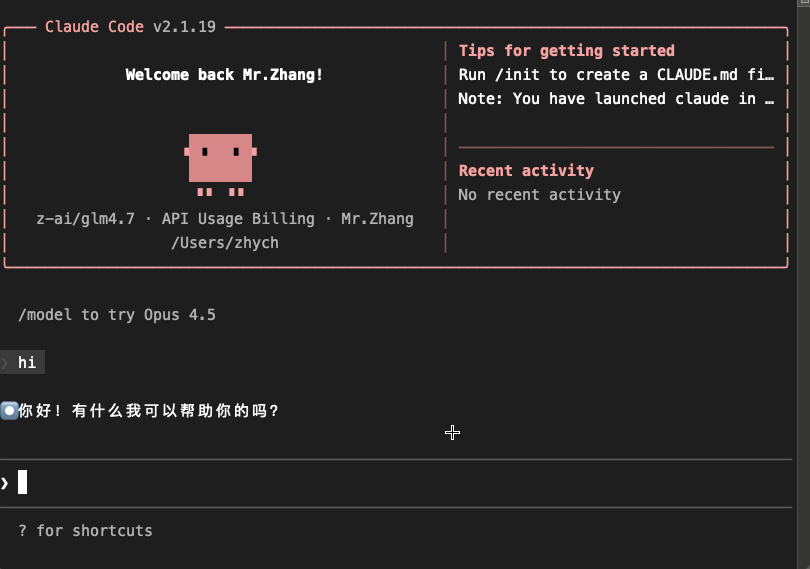Click the 'Recent activity' heading
The width and height of the screenshot is (810, 569).
tap(526, 171)
